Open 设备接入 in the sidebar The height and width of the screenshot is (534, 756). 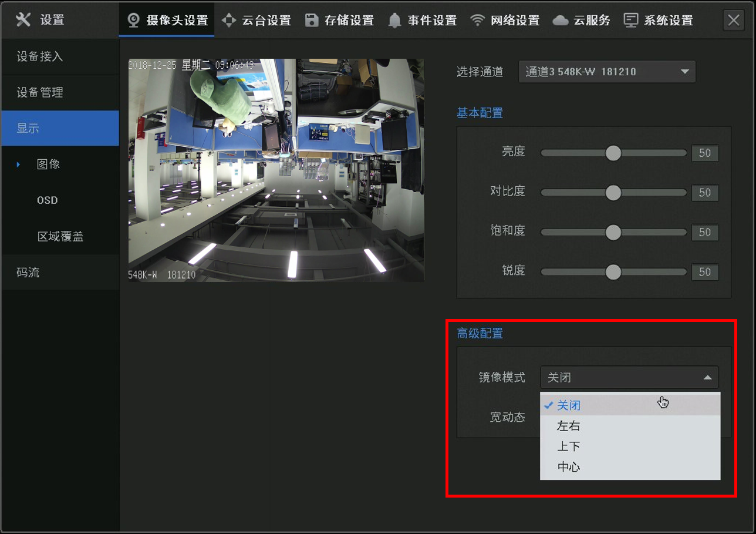point(40,56)
